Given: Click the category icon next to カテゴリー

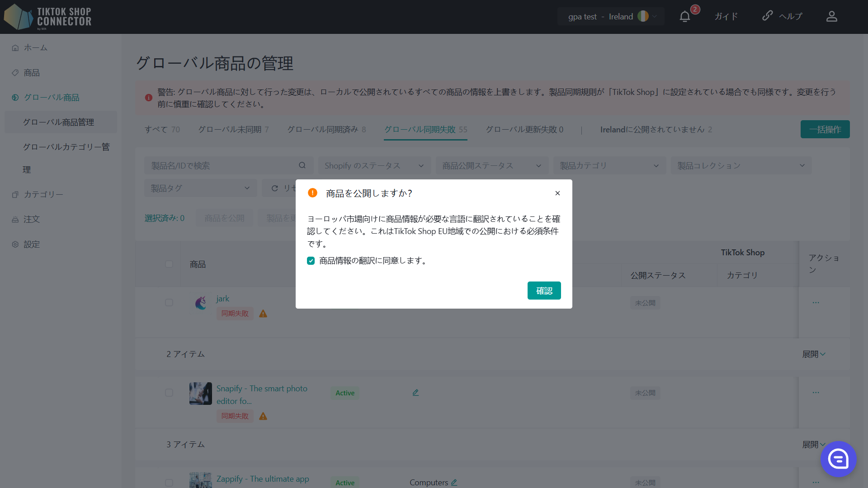Looking at the screenshot, I should click(x=15, y=195).
